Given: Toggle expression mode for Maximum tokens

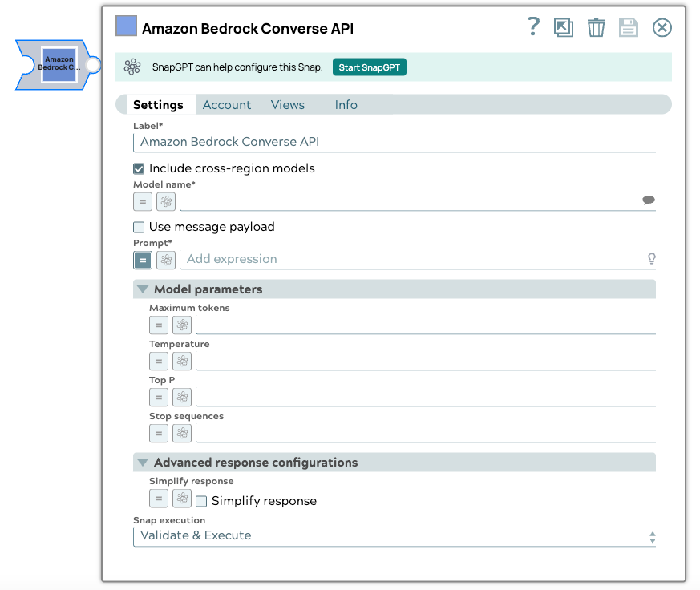Looking at the screenshot, I should (x=158, y=325).
